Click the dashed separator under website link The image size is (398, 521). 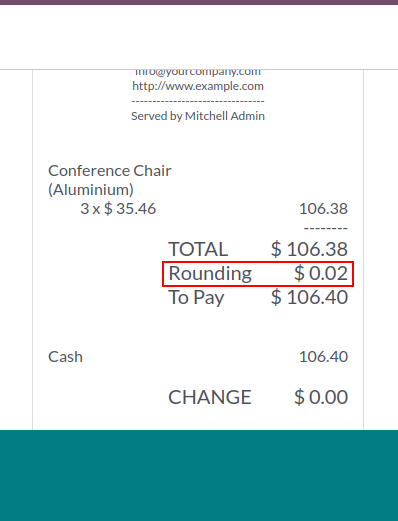(x=198, y=101)
